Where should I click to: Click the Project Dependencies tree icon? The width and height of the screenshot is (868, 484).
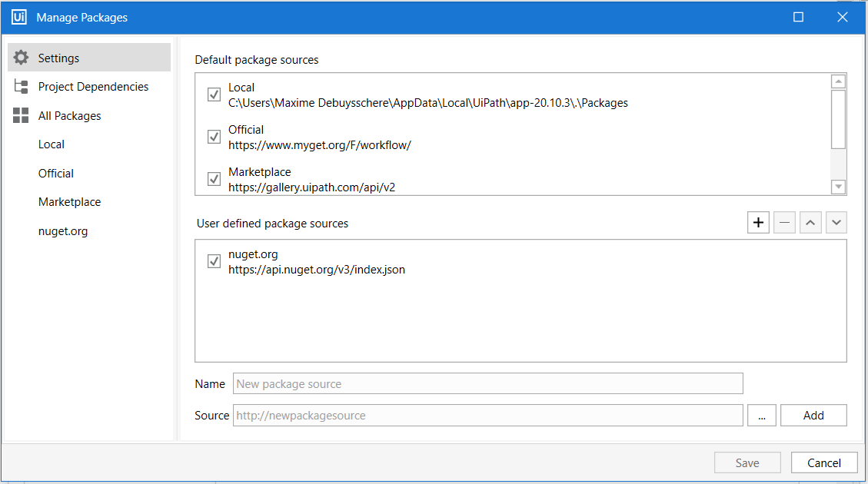22,87
